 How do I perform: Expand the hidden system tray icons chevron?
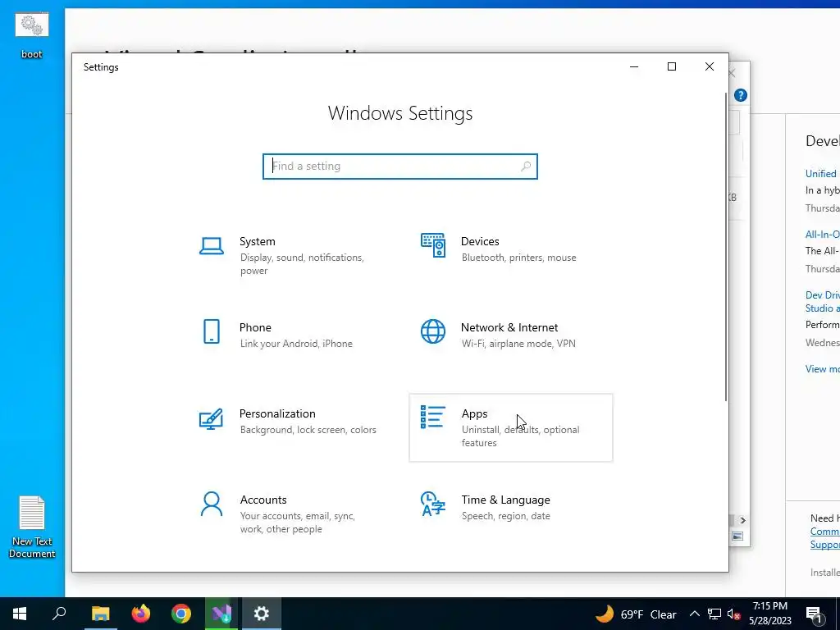click(694, 614)
